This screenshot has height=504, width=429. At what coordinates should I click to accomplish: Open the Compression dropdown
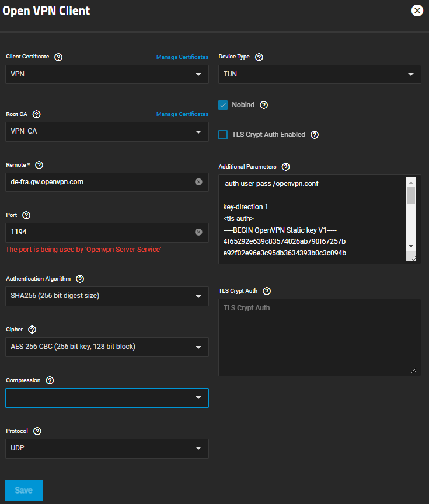coord(107,398)
